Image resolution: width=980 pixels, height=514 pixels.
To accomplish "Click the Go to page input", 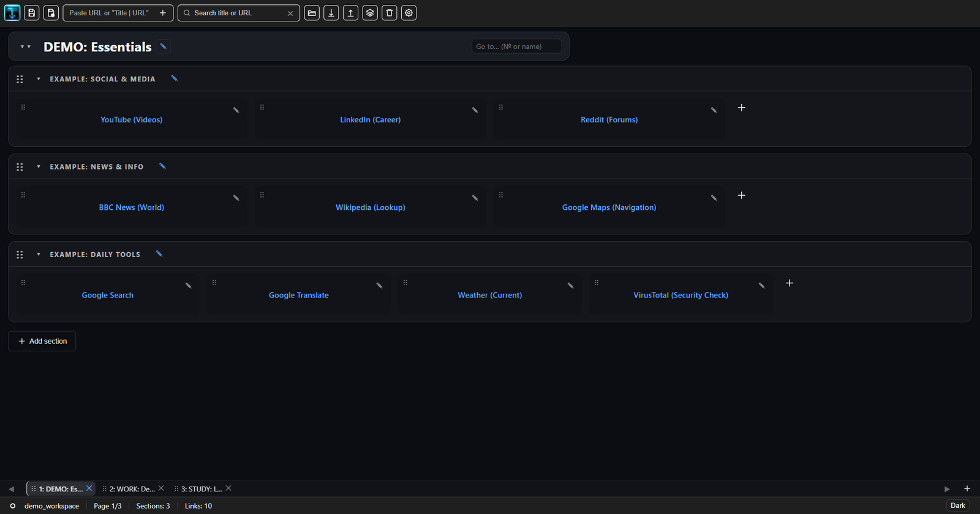I will tap(516, 47).
